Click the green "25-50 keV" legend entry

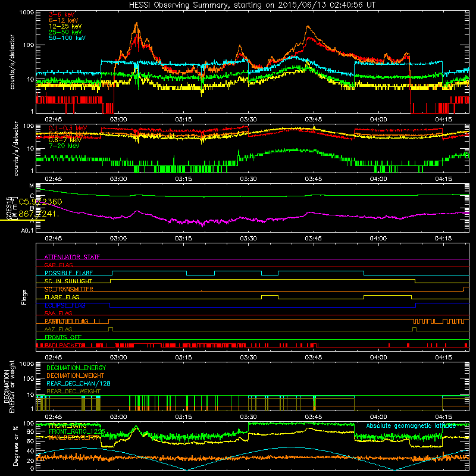coord(65,32)
